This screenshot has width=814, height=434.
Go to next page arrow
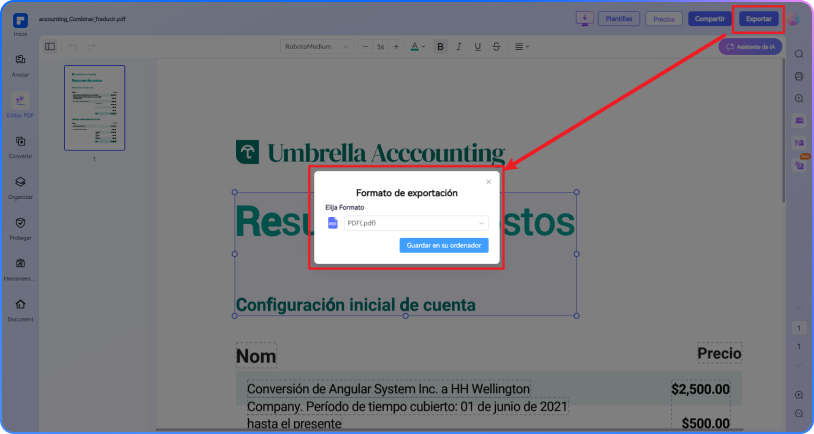coord(799,365)
